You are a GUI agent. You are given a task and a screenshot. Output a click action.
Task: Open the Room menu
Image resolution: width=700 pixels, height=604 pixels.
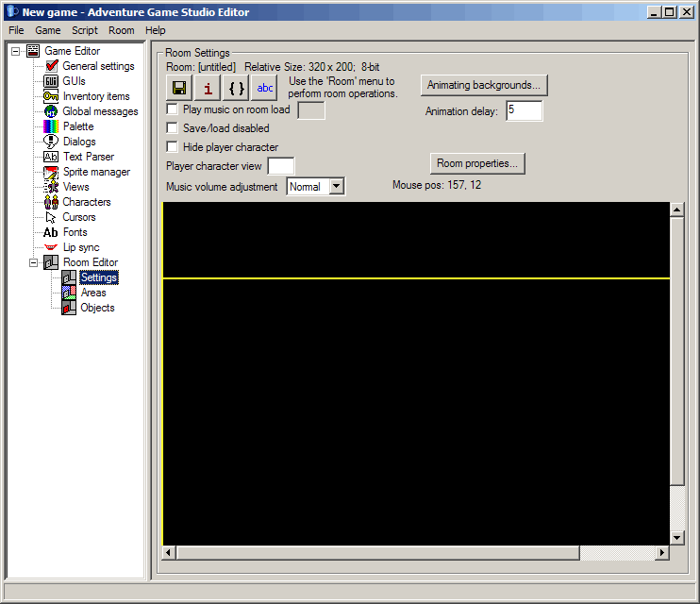[x=121, y=30]
